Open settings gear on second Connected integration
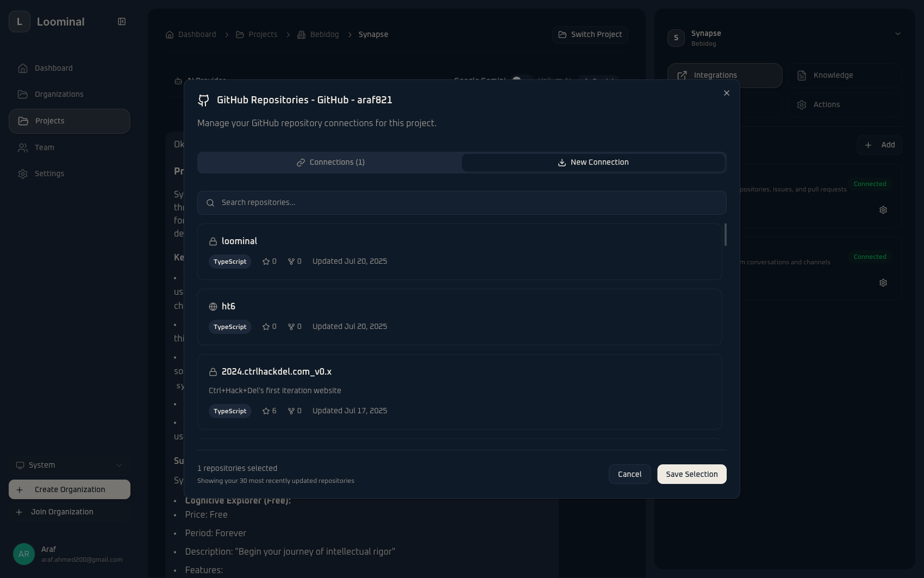Viewport: 924px width, 578px height. (883, 283)
